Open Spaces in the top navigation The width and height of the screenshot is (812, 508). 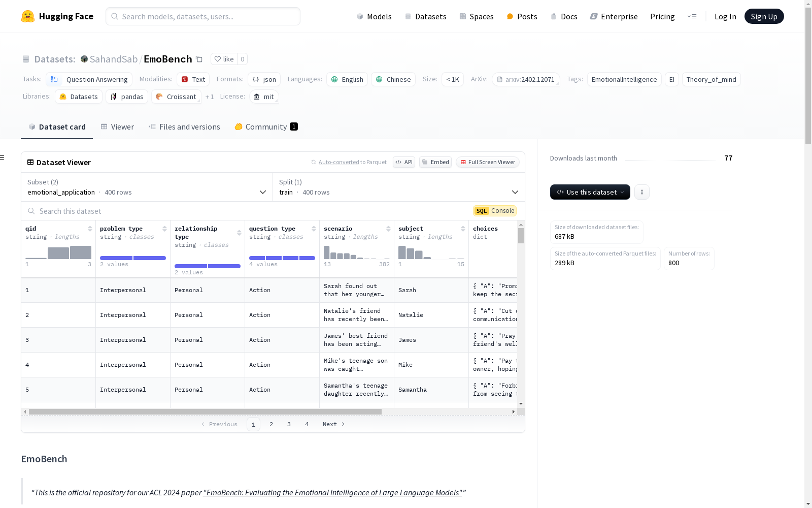tap(477, 16)
